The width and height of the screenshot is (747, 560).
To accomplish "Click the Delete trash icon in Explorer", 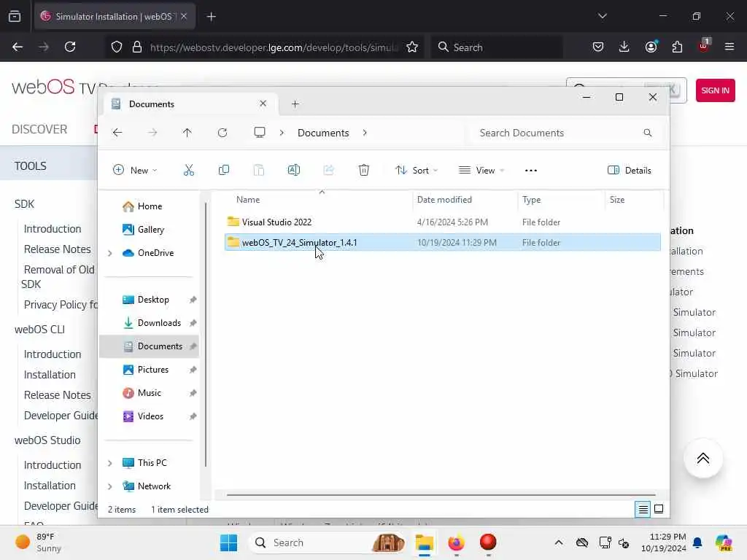I will 363,170.
